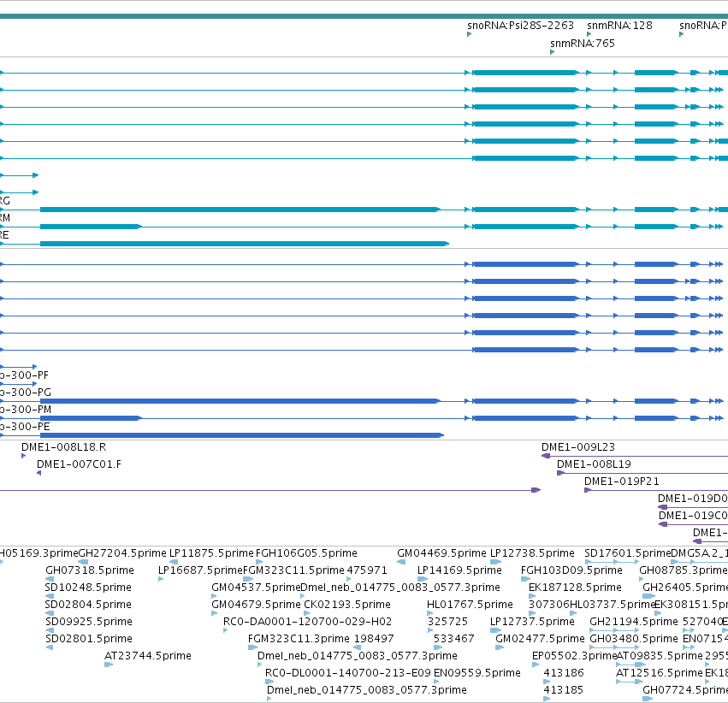Click EST FGH106G05.5prime
The height and width of the screenshot is (703, 728).
[x=306, y=553]
